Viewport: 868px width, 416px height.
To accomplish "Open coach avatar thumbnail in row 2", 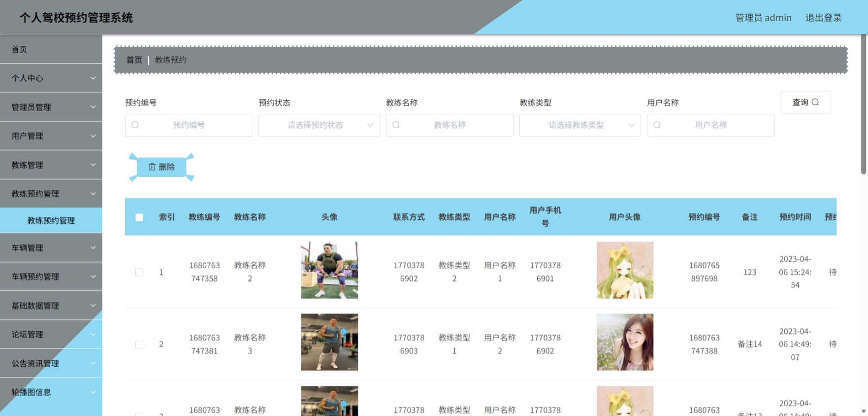I will [329, 342].
